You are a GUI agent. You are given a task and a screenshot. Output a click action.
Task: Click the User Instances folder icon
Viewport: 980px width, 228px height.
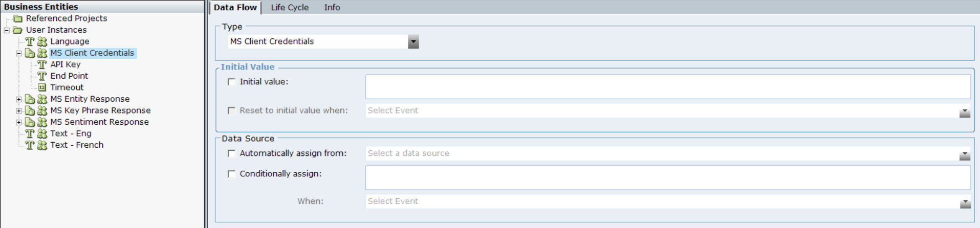pos(17,30)
